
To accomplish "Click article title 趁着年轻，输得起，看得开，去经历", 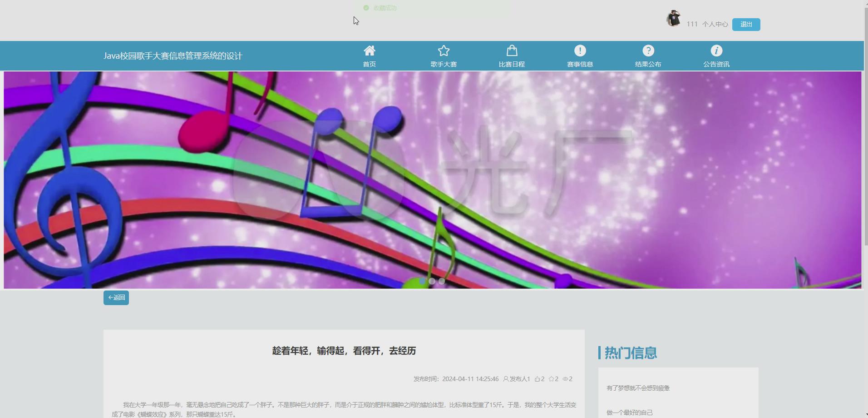I will (344, 351).
